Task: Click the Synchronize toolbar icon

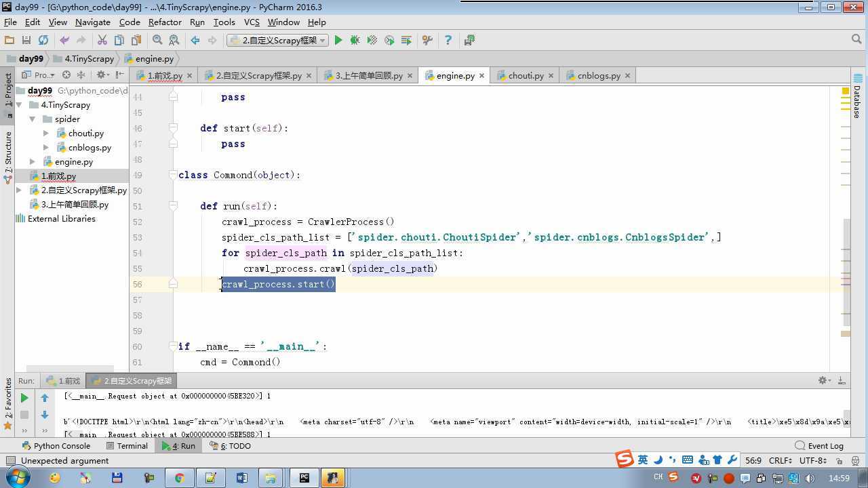Action: point(43,41)
